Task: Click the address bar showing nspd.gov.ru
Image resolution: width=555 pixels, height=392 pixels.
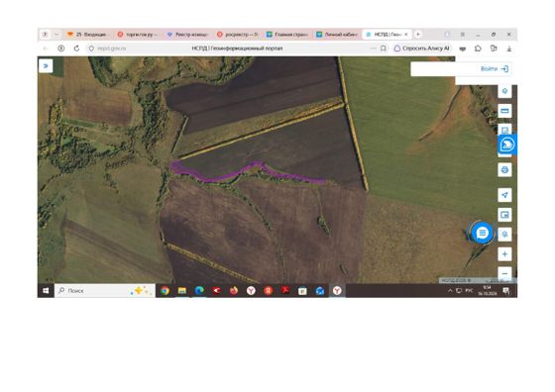Action: tap(111, 49)
